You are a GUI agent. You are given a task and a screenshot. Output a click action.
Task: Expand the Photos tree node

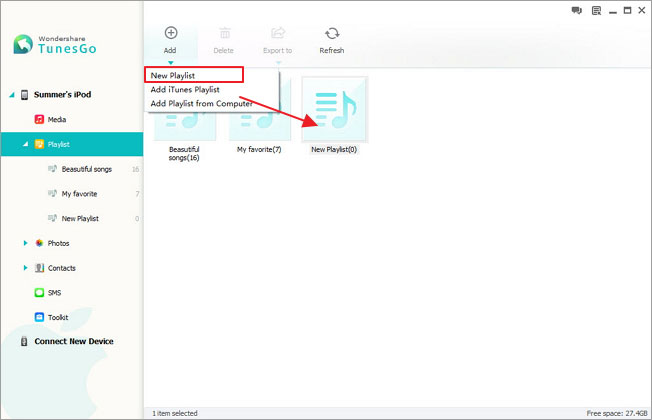(x=25, y=243)
